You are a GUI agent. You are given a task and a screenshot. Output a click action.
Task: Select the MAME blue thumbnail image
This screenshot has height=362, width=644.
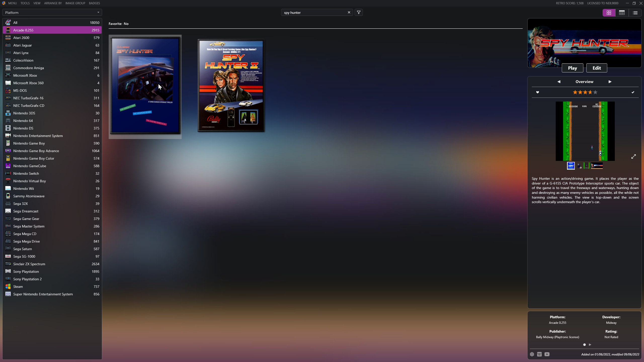click(571, 166)
